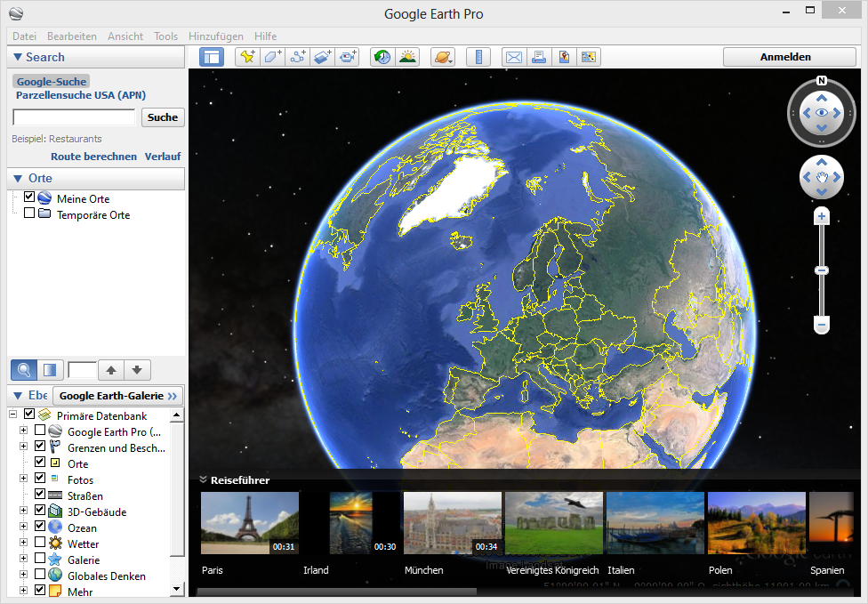The image size is (868, 604).
Task: Uncheck the Fotos layer
Action: click(x=40, y=478)
